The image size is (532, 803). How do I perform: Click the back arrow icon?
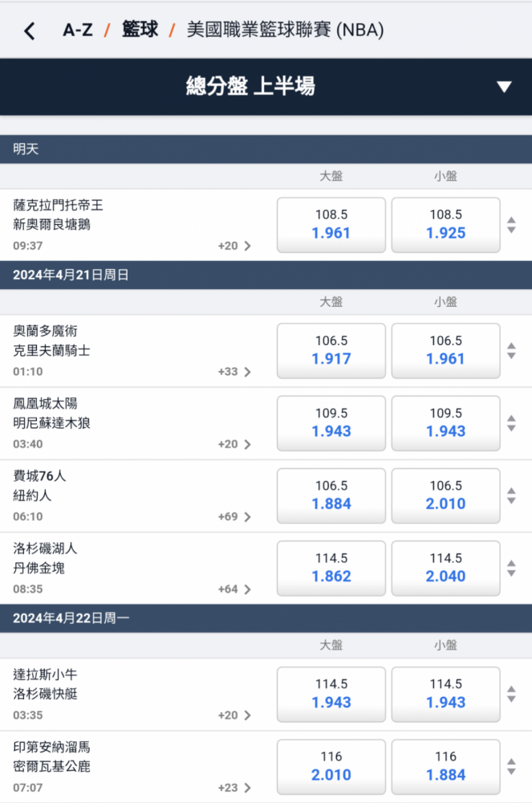point(30,31)
